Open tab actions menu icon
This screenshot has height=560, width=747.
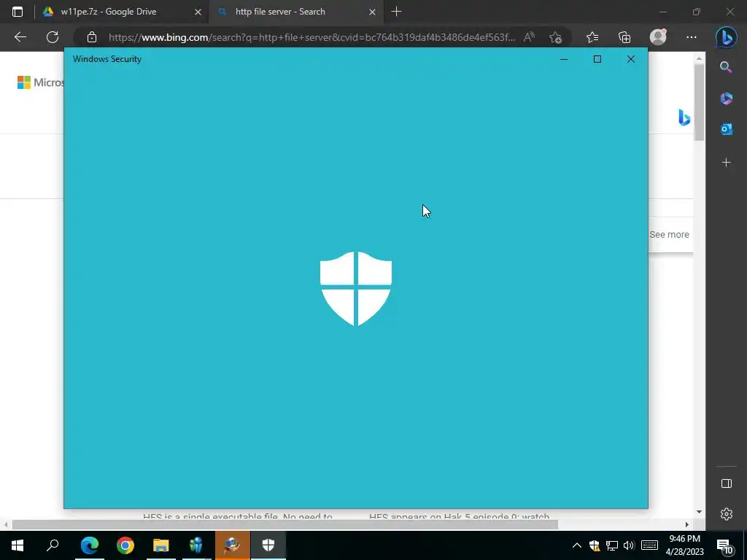tap(18, 12)
